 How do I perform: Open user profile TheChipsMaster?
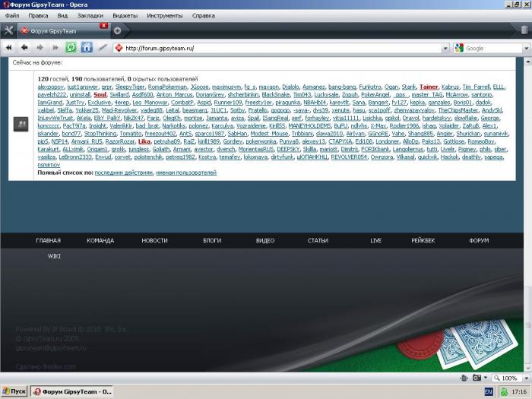point(458,111)
